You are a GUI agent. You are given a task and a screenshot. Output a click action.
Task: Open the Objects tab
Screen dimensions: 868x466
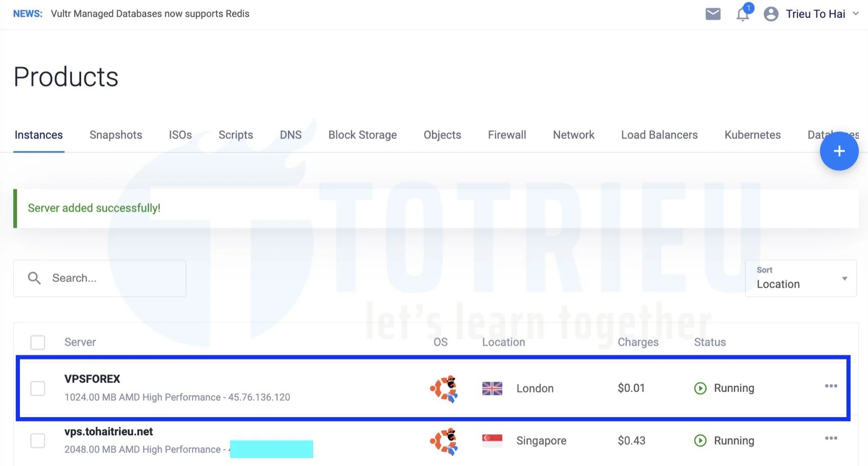(x=442, y=135)
